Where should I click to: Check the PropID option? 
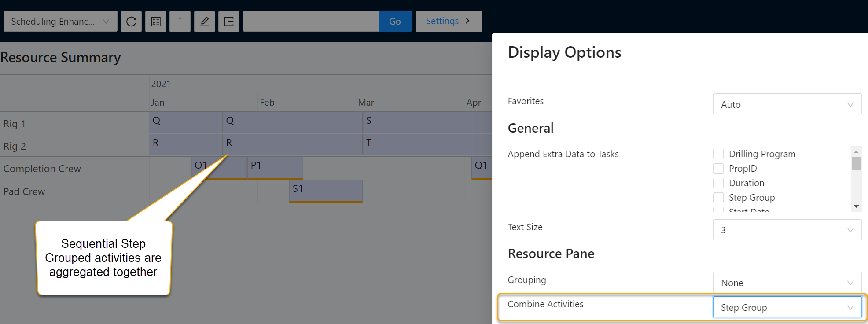point(718,169)
